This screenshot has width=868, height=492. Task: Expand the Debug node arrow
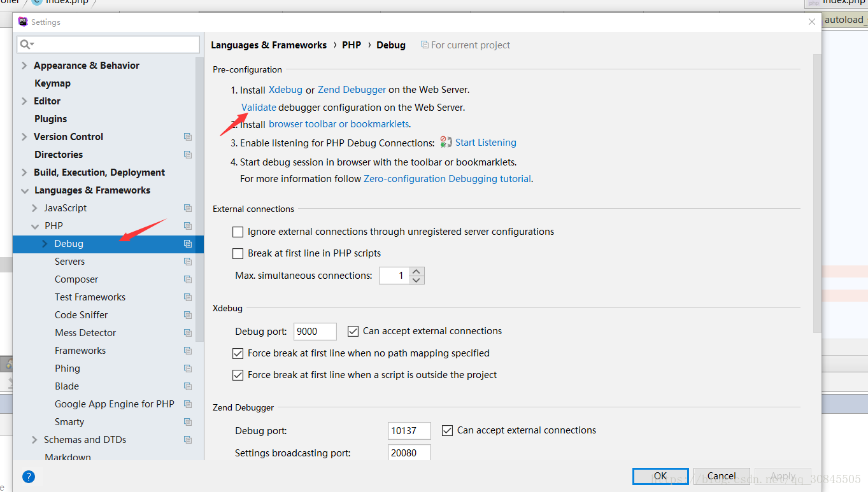pyautogui.click(x=45, y=244)
